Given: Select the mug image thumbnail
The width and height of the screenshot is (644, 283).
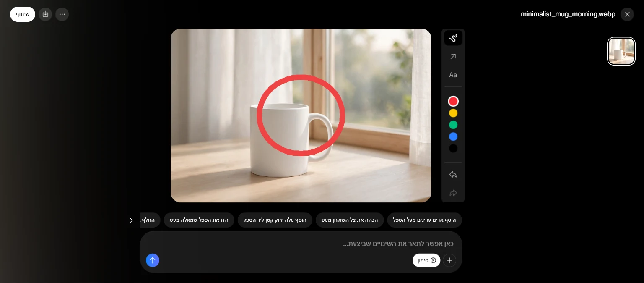Looking at the screenshot, I should [621, 51].
